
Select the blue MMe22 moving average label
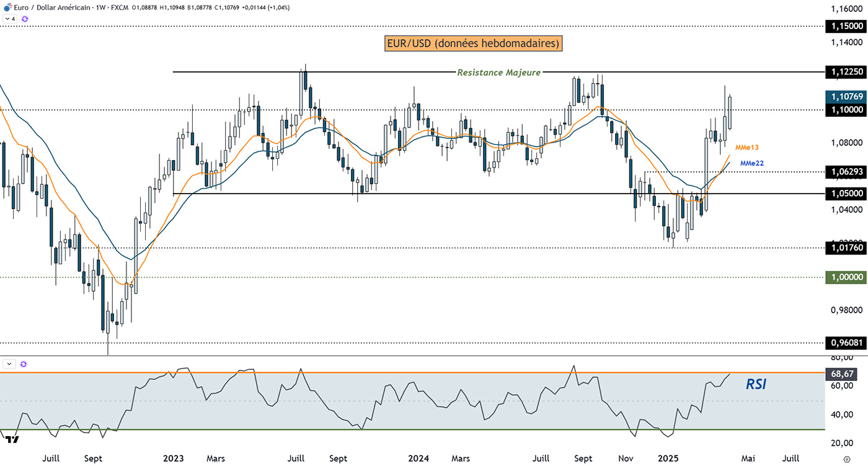tap(751, 163)
